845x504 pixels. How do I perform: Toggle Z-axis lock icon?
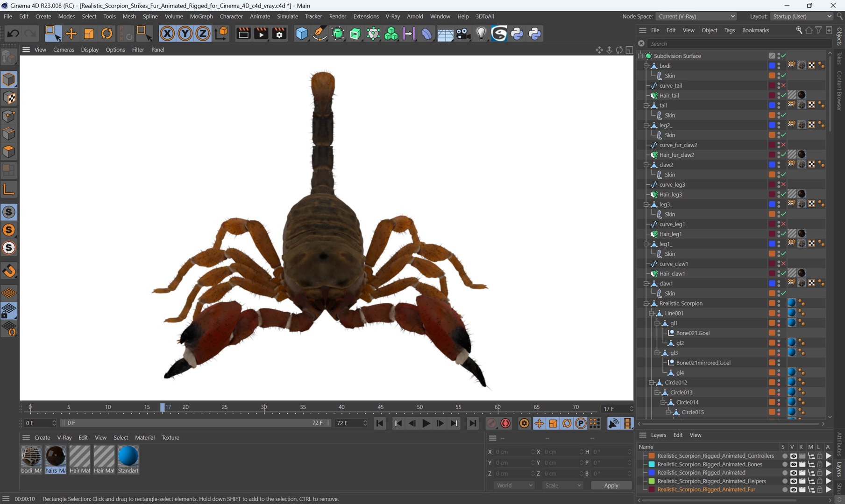tap(203, 34)
